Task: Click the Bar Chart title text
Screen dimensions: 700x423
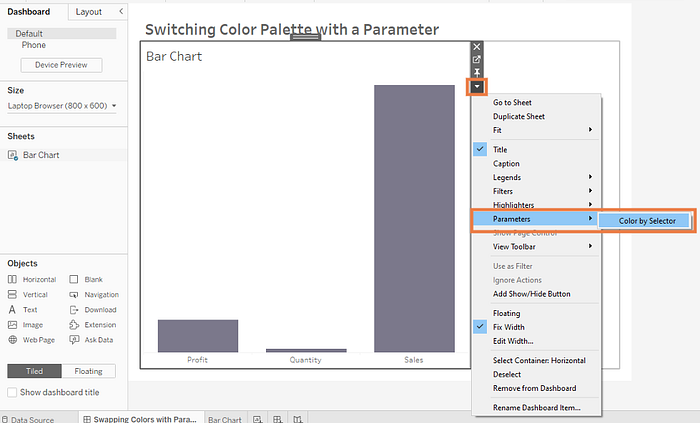Action: [174, 57]
